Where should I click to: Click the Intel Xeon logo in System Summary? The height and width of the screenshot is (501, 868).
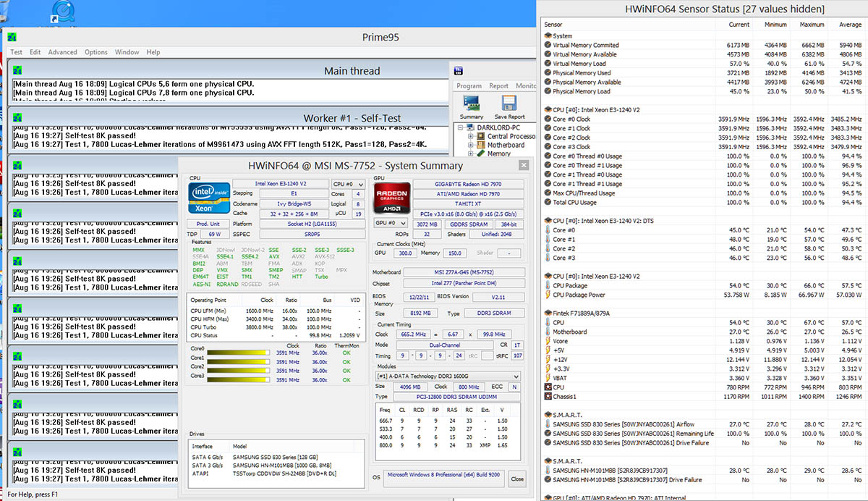tap(209, 198)
